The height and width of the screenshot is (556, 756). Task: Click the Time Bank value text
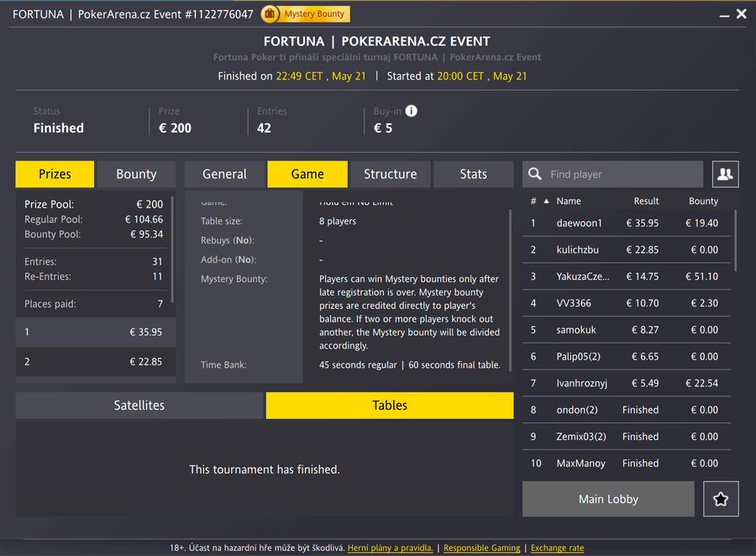(x=410, y=365)
